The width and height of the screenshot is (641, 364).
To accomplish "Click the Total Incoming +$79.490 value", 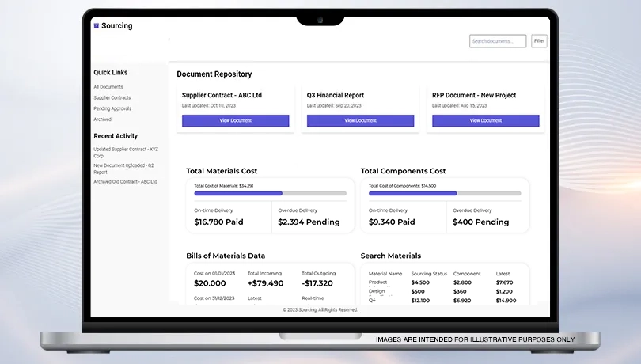I will coord(265,283).
